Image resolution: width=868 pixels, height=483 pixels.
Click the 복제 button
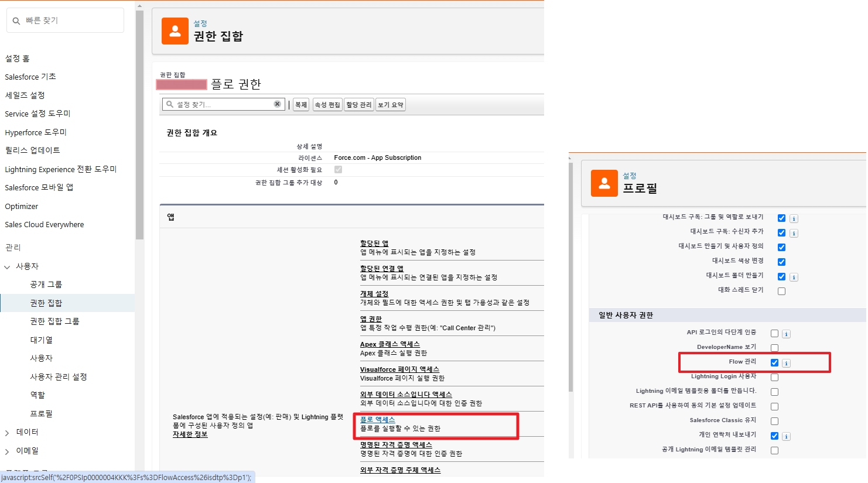(301, 105)
